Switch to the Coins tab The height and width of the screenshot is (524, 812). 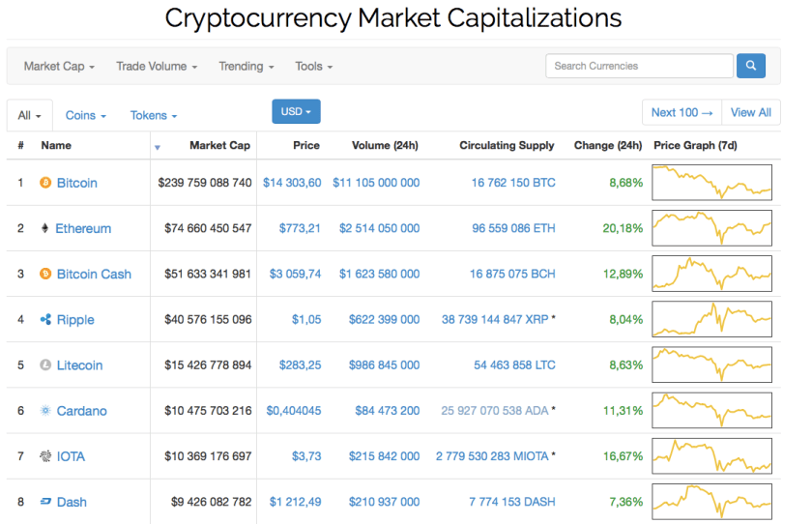(85, 115)
